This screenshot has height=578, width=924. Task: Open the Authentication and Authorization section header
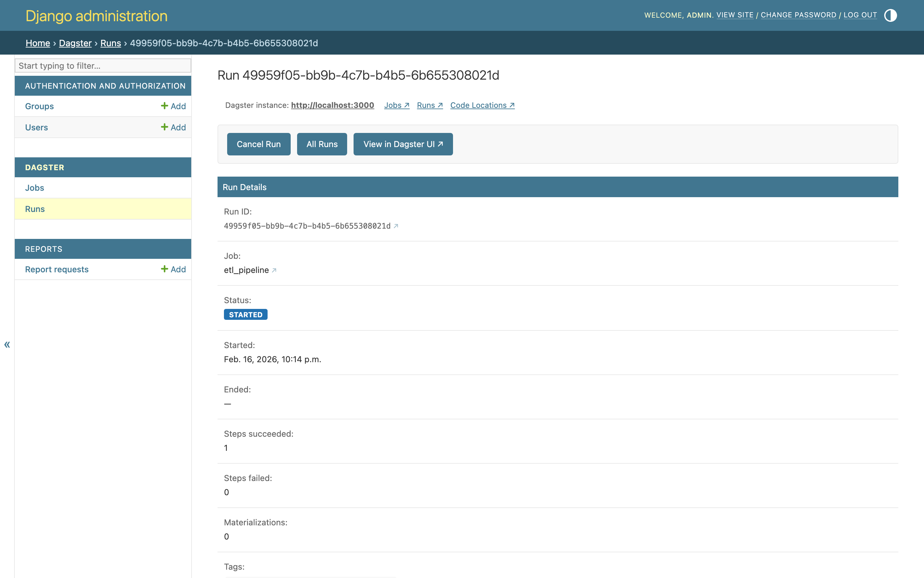(x=105, y=86)
